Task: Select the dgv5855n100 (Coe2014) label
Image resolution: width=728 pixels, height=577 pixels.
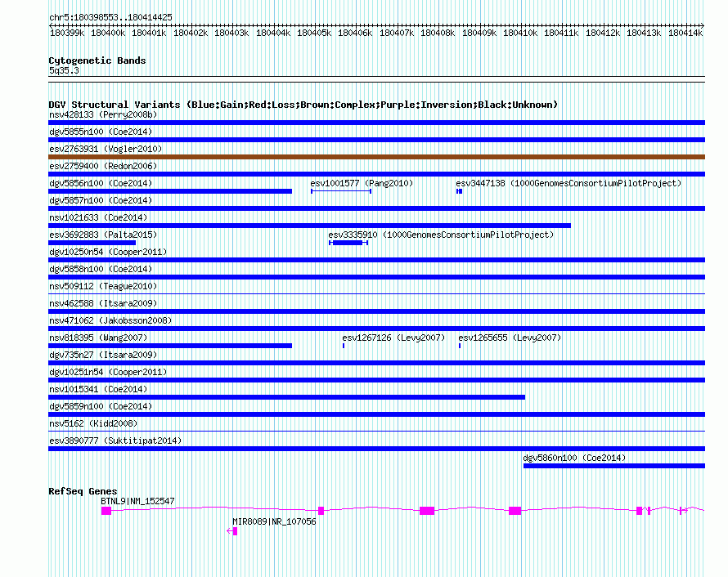Action: (x=101, y=132)
